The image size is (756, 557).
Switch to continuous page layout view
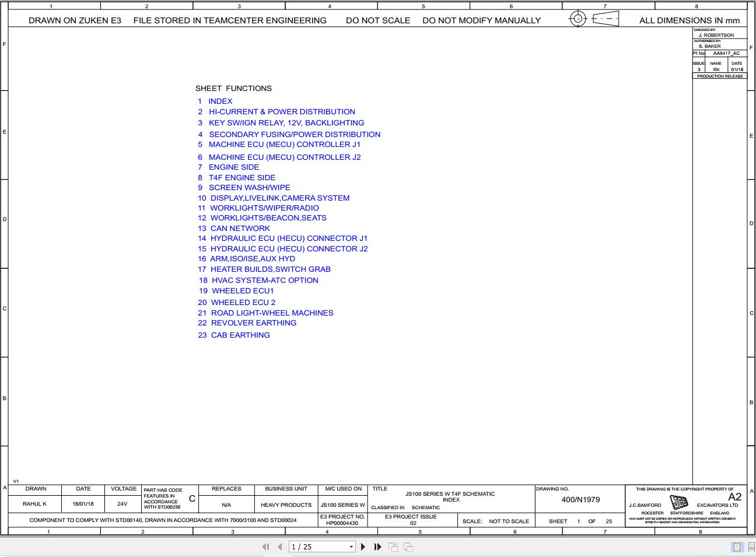tap(751, 547)
